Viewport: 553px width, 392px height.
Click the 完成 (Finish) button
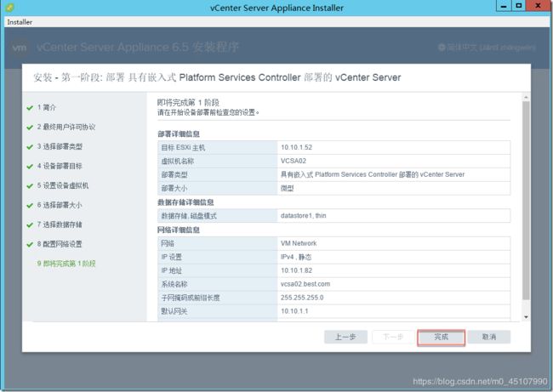pyautogui.click(x=441, y=338)
